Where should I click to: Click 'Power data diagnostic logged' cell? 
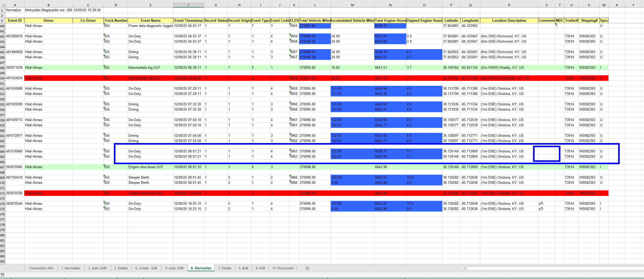point(151,26)
